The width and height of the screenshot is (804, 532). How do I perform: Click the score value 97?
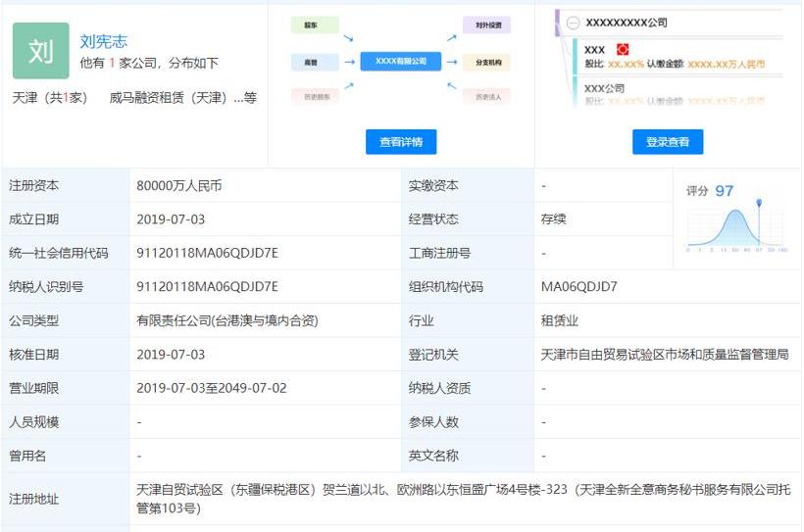coord(724,191)
